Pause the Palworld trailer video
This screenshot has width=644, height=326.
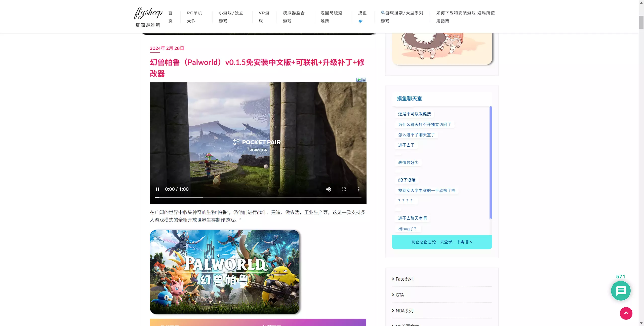coord(157,189)
